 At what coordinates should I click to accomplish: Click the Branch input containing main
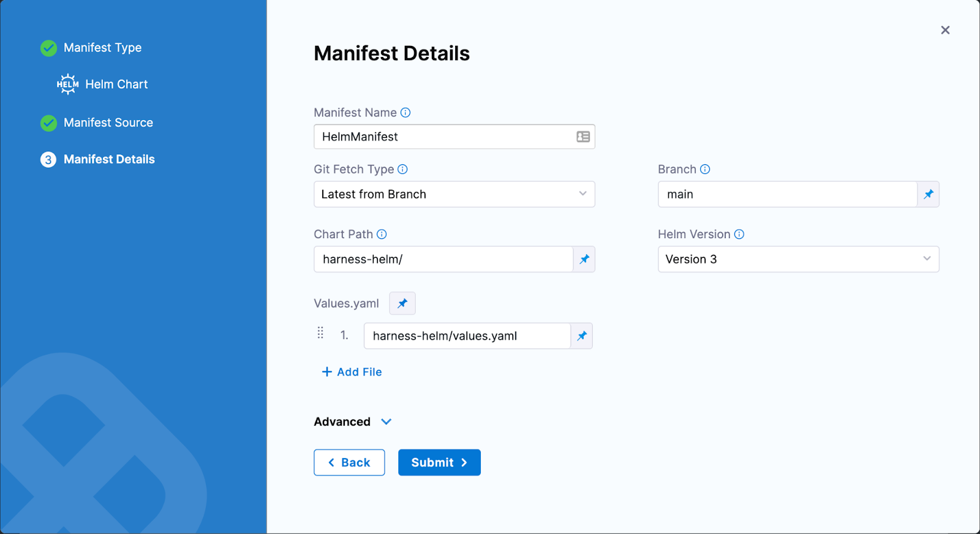pos(788,194)
